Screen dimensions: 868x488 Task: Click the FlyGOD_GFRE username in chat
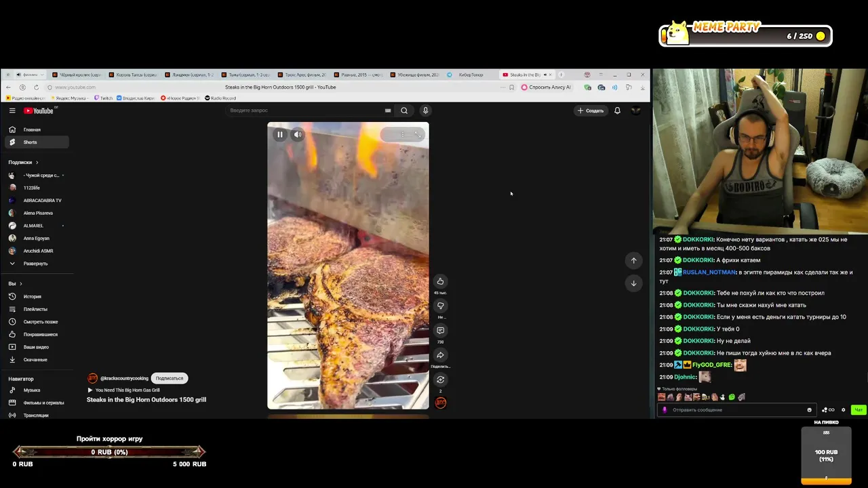711,365
